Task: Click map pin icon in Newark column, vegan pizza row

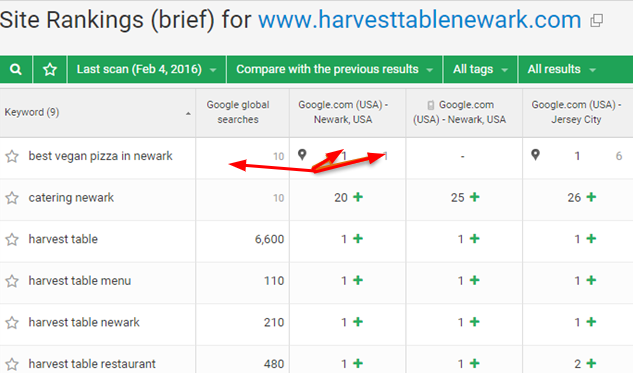Action: tap(302, 154)
